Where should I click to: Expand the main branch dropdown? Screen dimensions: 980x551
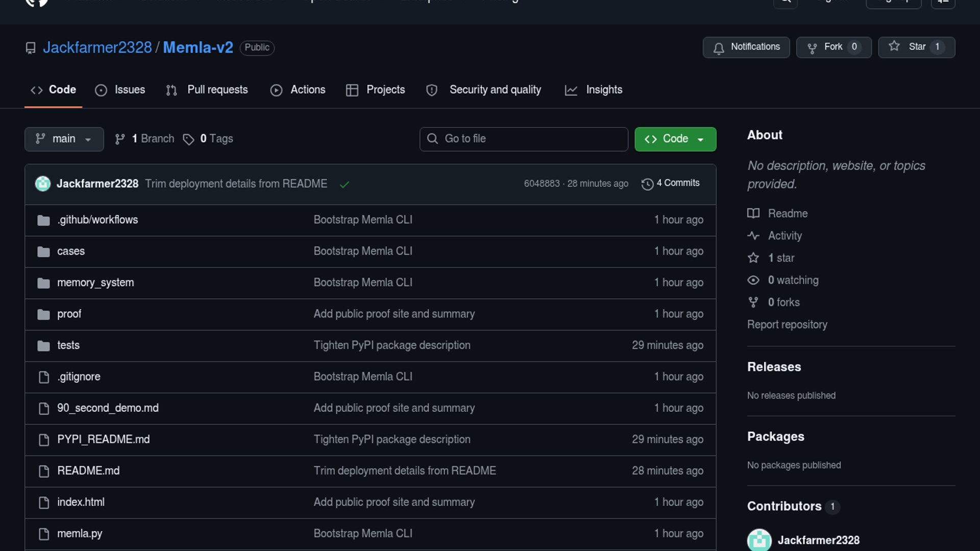pyautogui.click(x=64, y=139)
